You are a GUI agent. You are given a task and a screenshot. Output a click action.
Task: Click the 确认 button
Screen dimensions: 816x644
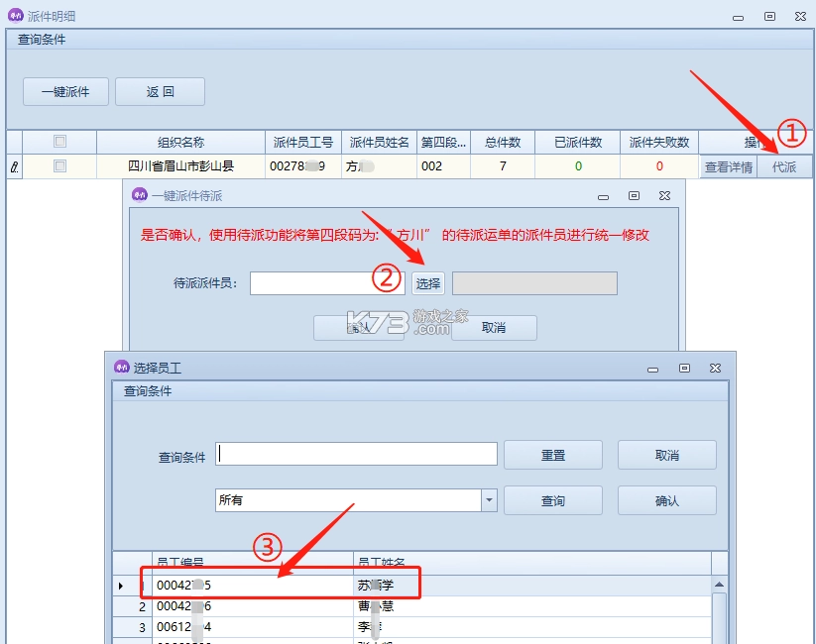(x=666, y=500)
